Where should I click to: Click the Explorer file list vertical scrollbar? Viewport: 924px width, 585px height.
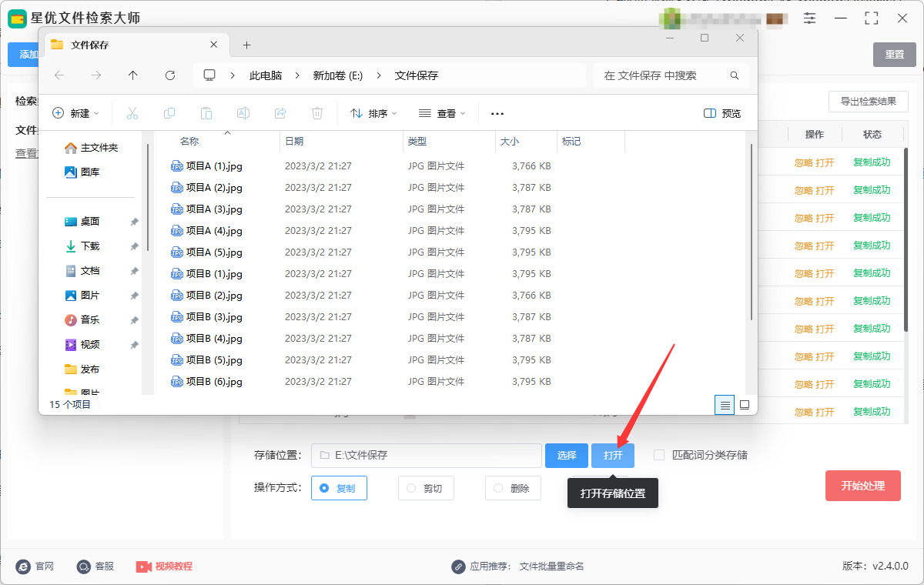click(751, 232)
